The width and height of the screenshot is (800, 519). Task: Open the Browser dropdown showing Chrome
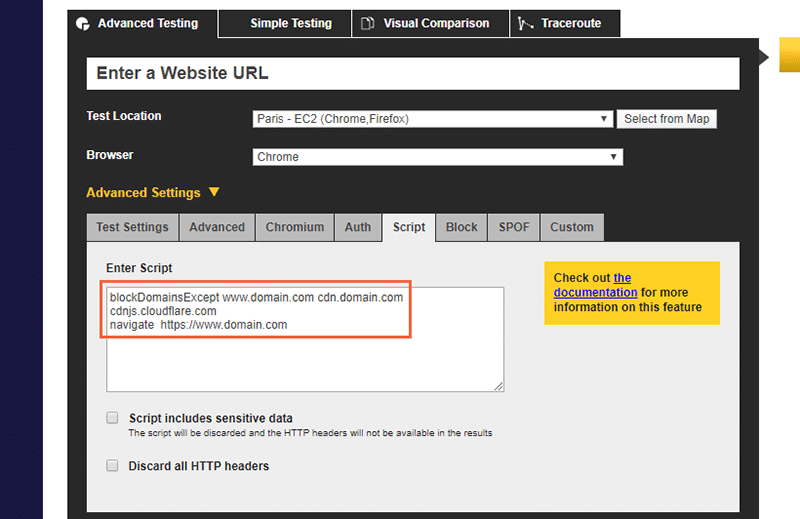438,157
